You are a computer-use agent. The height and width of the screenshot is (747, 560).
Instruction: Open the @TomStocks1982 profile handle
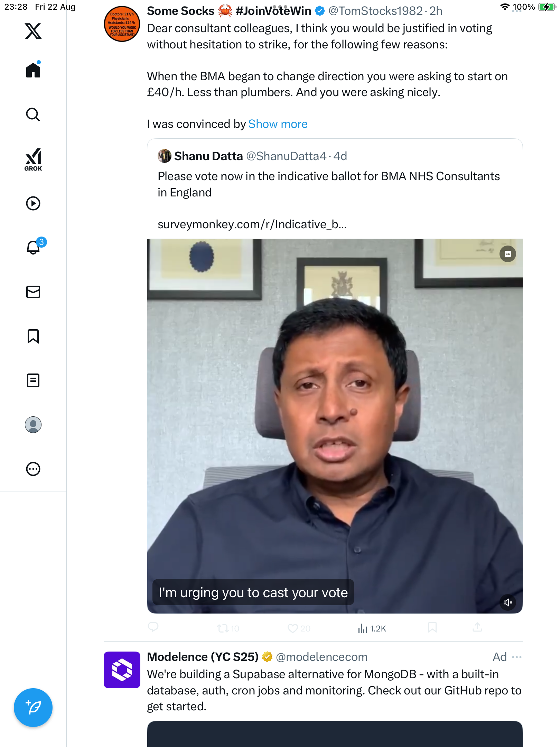point(375,11)
